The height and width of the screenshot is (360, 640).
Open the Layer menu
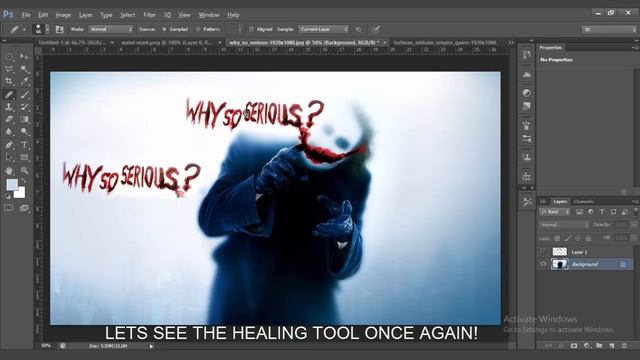tap(86, 15)
